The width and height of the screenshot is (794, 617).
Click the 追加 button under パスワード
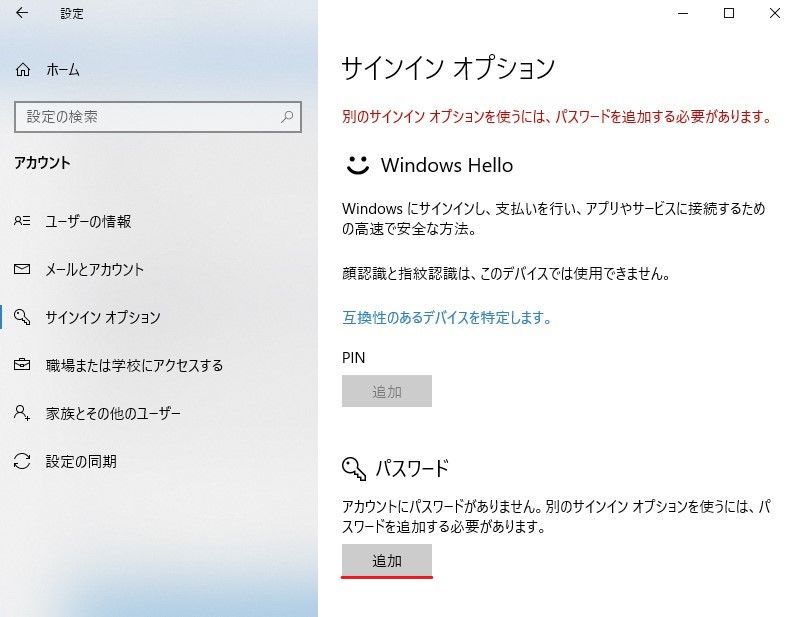[x=387, y=560]
